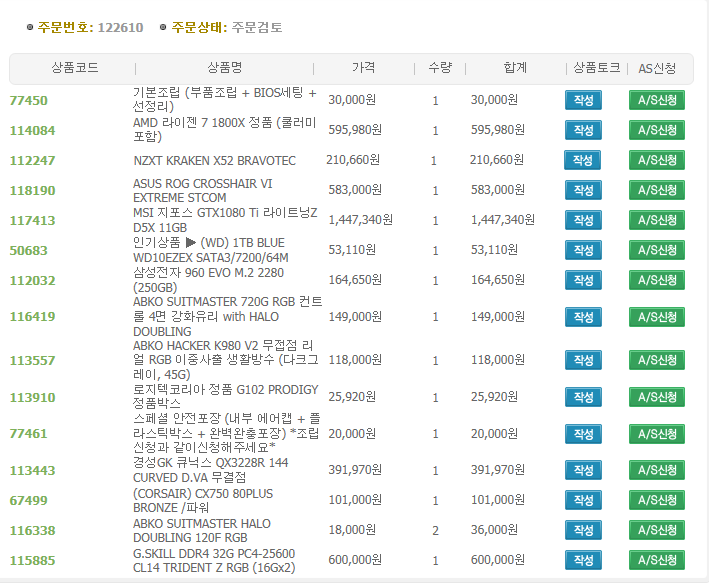Open product code 115885 link
709x588 pixels.
coord(32,561)
